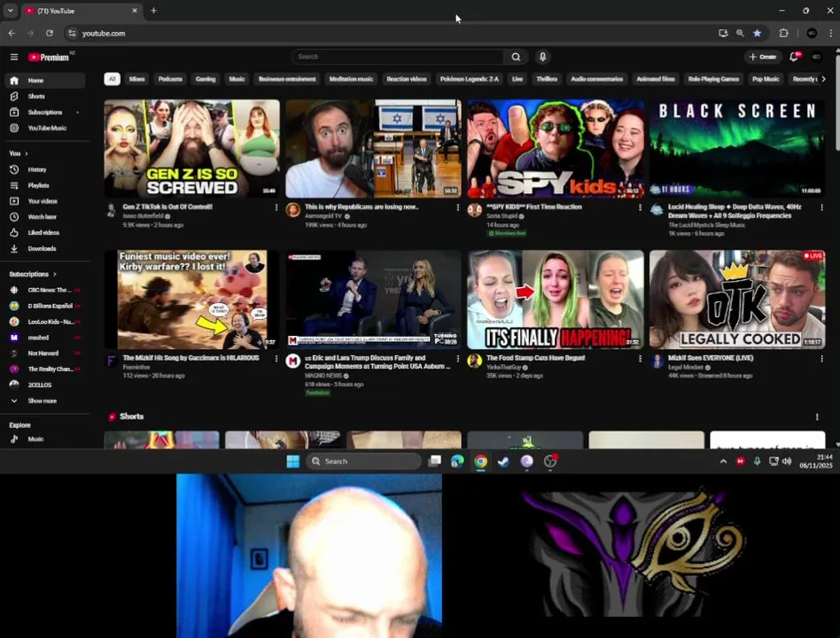Screen dimensions: 840x638
Task: Open the hamburger guide menu
Action: click(14, 57)
